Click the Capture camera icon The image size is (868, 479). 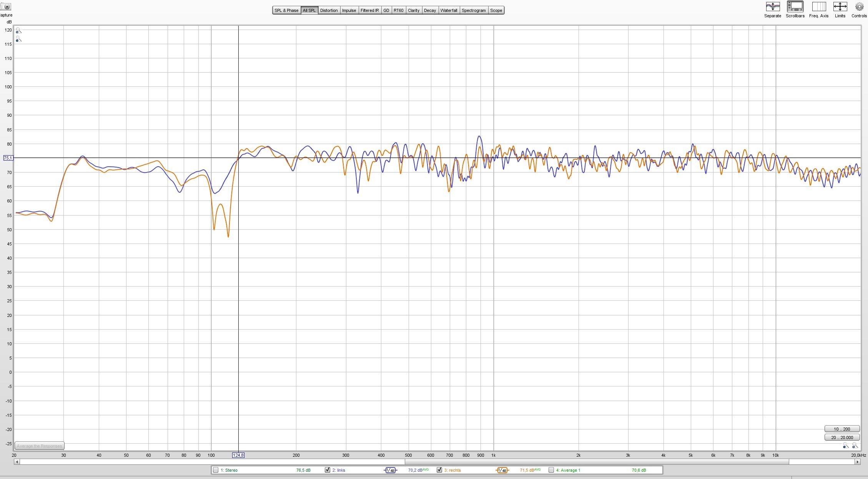pos(5,7)
